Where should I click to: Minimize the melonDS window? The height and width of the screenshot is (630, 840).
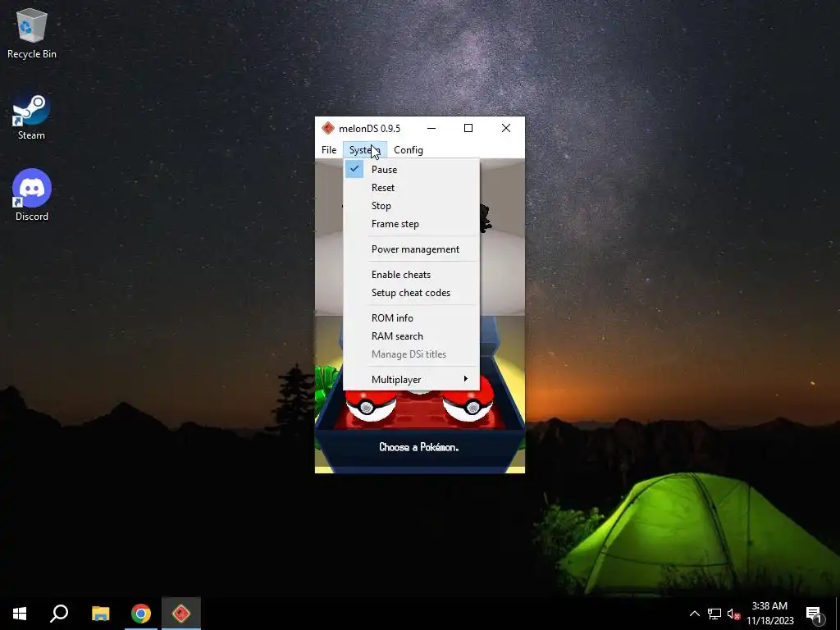[x=431, y=128]
